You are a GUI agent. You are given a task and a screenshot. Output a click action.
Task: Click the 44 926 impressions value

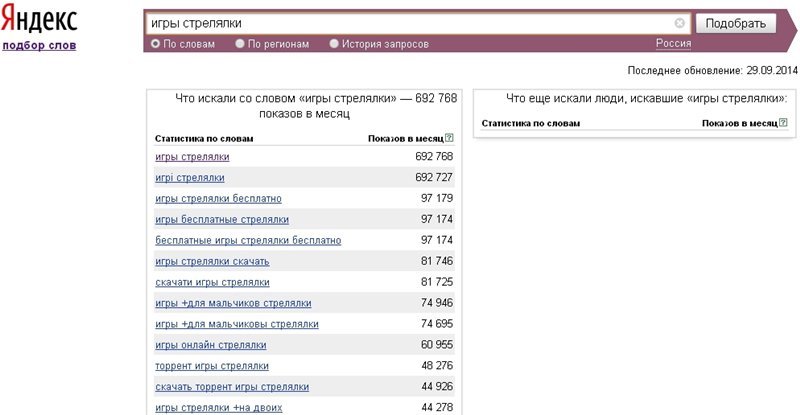[x=437, y=386]
